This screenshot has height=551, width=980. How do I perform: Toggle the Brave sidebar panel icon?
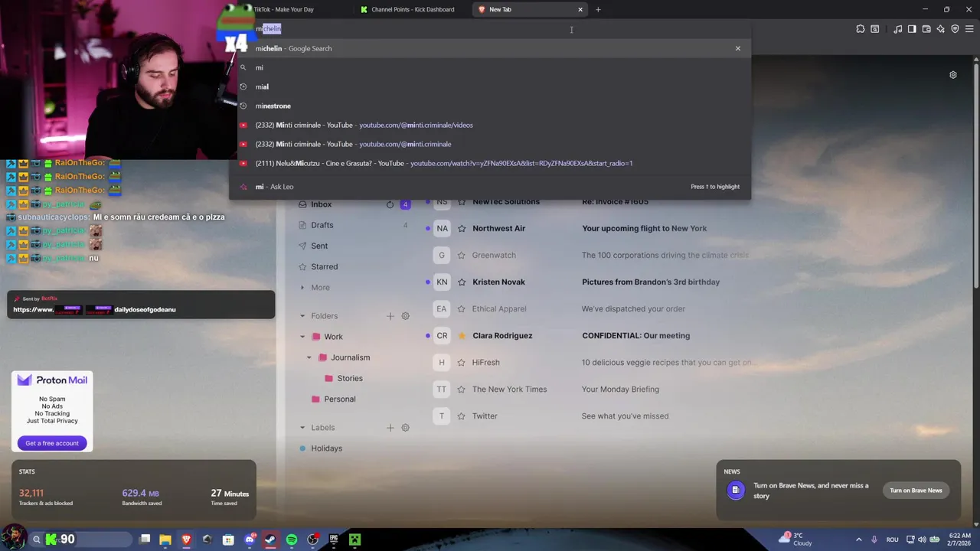912,29
